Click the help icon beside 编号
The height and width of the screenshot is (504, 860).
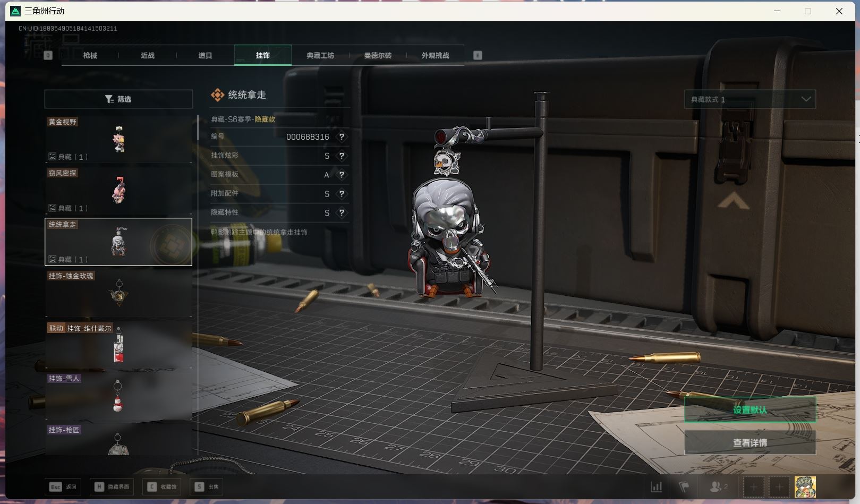[342, 137]
